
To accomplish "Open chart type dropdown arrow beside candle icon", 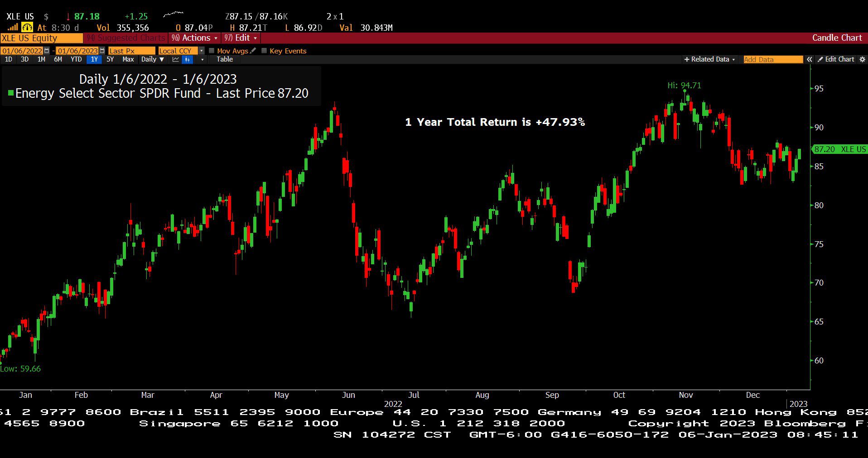I will pos(202,59).
